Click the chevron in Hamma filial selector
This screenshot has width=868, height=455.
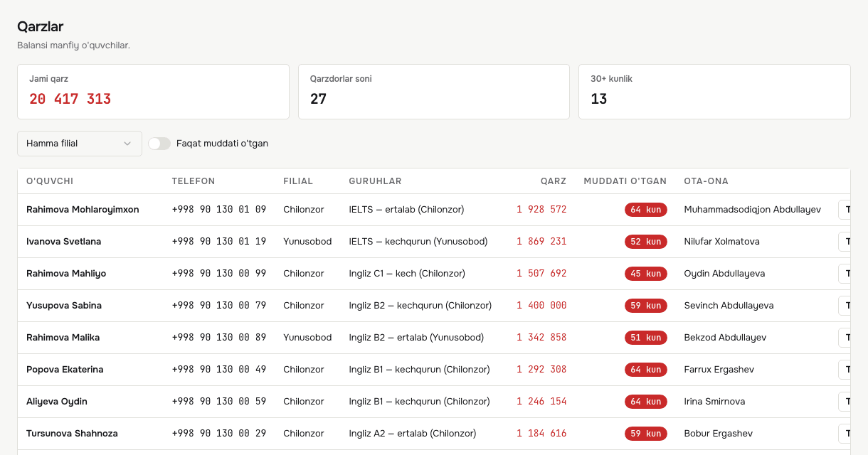click(127, 144)
